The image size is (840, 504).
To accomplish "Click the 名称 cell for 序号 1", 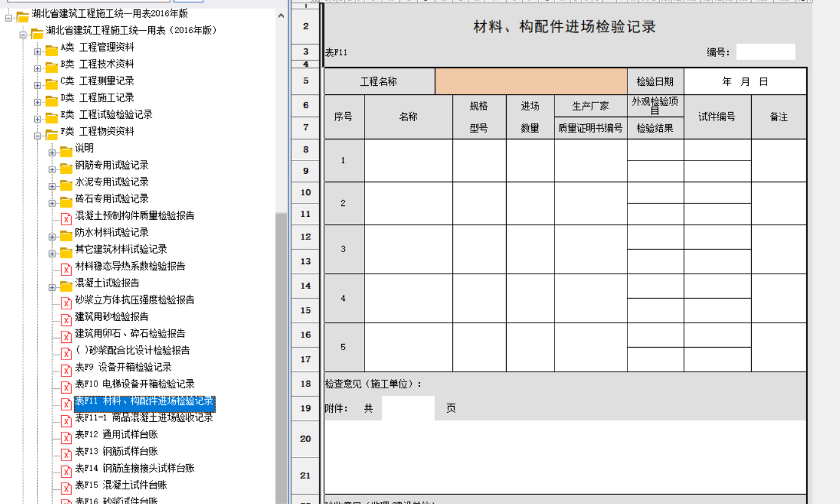I will pos(409,160).
